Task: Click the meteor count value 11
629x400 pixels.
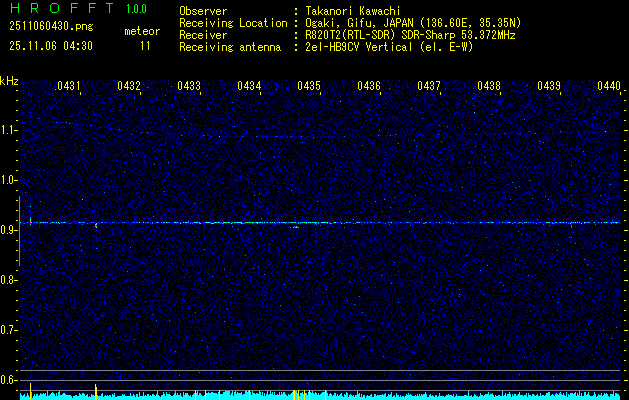Action: (146, 46)
